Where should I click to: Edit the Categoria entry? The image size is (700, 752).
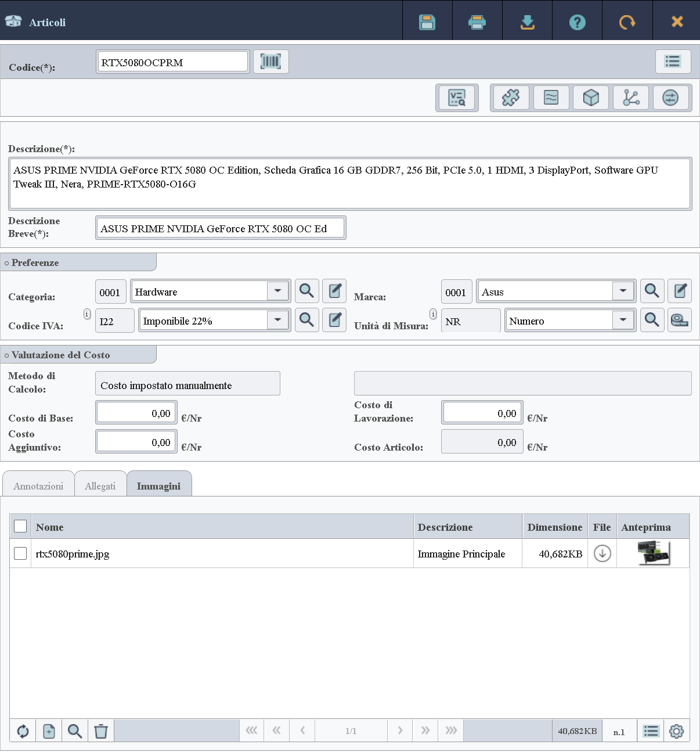334,291
